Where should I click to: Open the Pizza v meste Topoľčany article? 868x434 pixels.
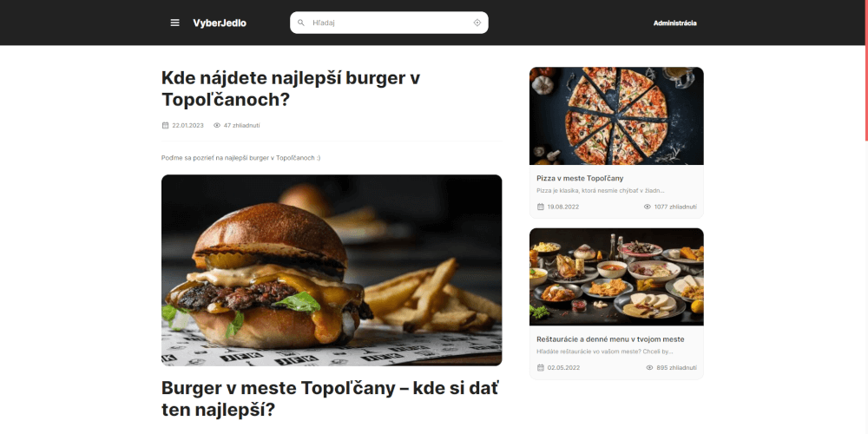coord(580,178)
